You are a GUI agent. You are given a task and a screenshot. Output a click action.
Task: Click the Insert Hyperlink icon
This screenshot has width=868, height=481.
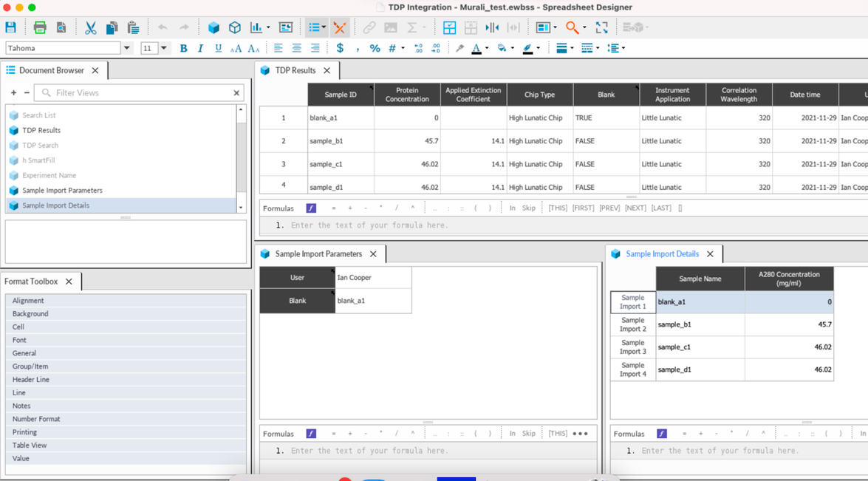pos(369,27)
